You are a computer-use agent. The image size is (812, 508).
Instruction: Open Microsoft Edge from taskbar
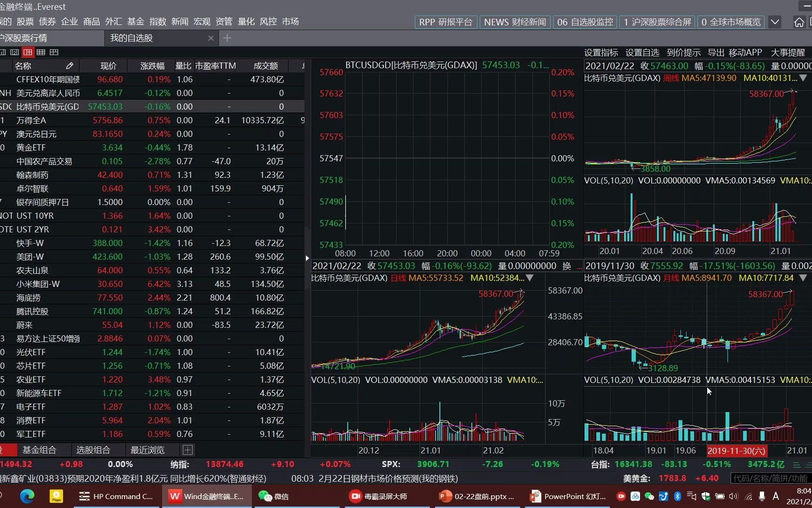click(x=27, y=496)
